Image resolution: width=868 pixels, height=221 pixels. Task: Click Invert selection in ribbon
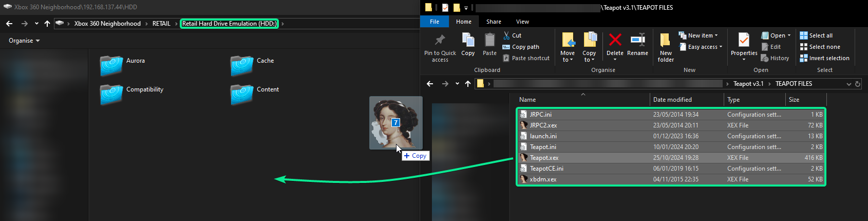824,58
